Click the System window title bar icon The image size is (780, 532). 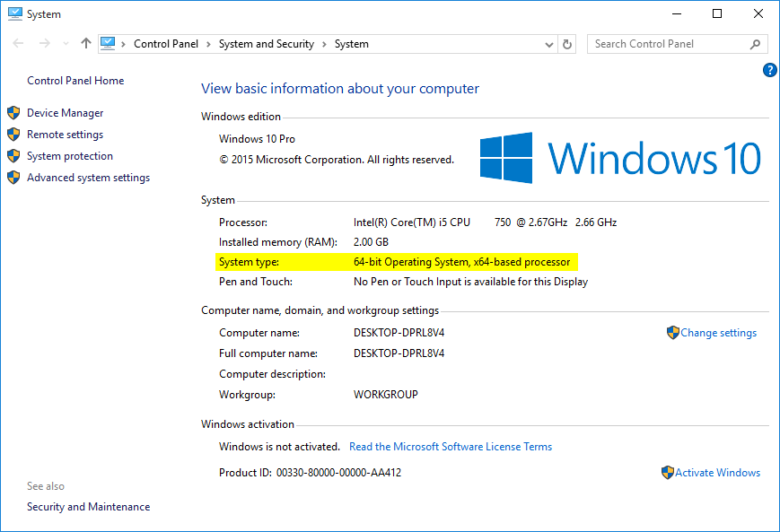tap(15, 14)
